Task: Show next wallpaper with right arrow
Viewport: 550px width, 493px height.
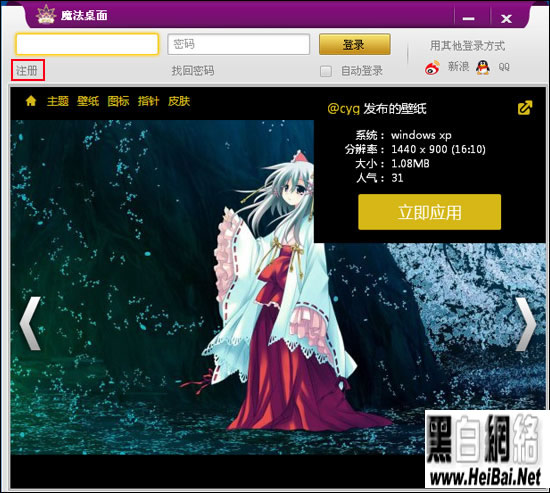Action: pyautogui.click(x=526, y=324)
